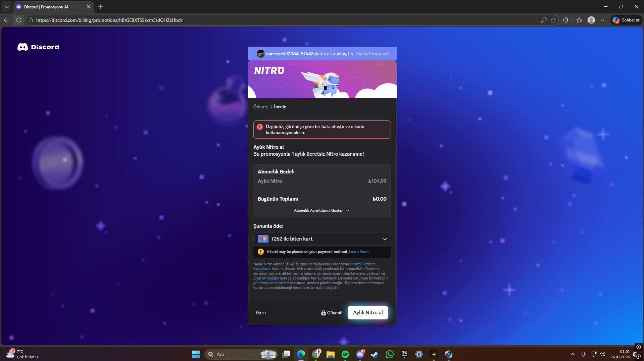Open WhatsApp from the taskbar
Screen dimensions: 644x361
[390, 354]
